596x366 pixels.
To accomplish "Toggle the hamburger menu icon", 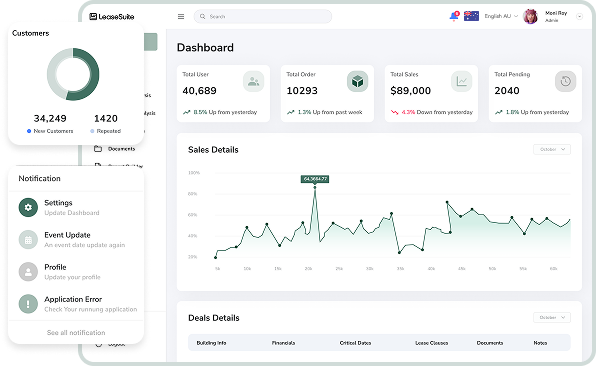I will click(181, 17).
